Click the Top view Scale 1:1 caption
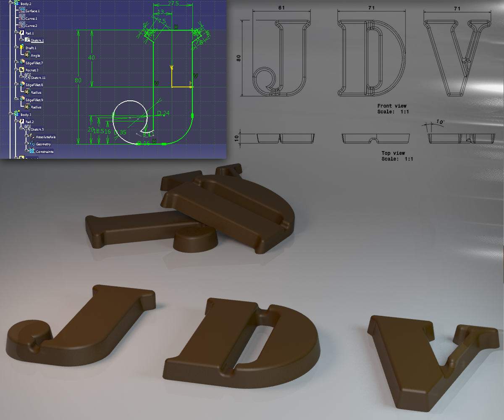 tap(397, 156)
